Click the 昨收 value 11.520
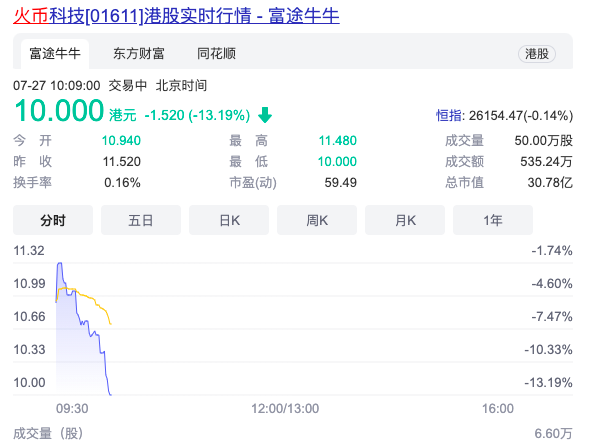The width and height of the screenshot is (596, 446). coord(122,162)
